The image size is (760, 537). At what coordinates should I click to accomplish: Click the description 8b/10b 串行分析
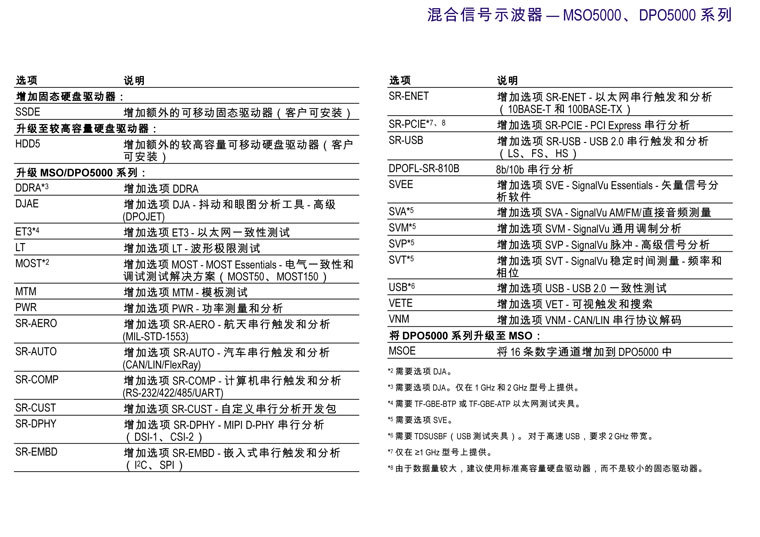(x=535, y=169)
